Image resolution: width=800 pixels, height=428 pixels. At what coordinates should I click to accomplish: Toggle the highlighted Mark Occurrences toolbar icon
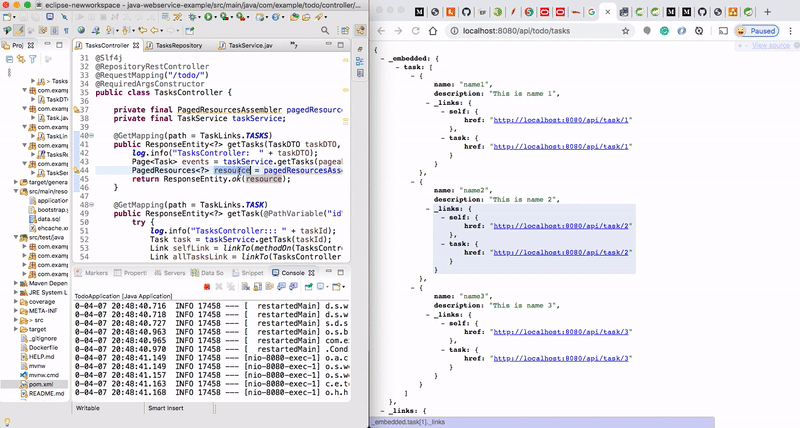tap(19, 31)
